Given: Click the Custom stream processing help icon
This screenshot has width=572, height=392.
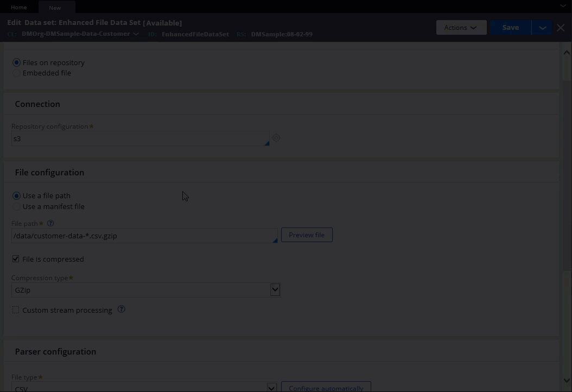Looking at the screenshot, I should point(122,309).
